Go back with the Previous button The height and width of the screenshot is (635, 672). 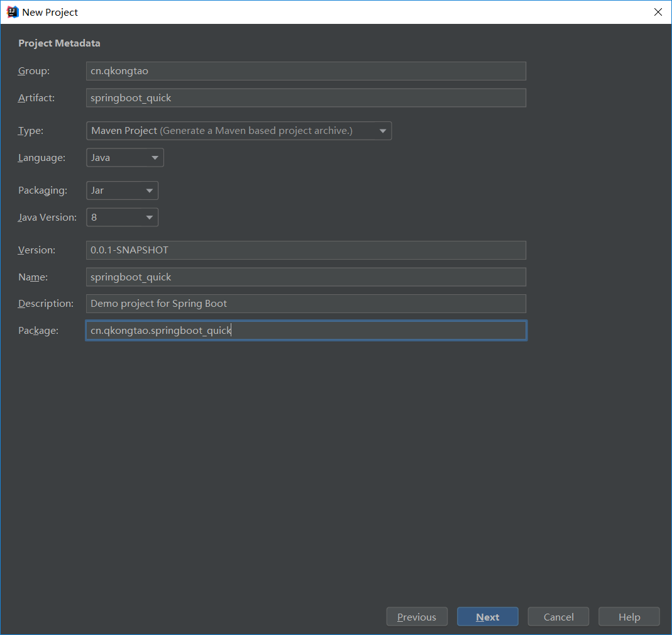417,617
